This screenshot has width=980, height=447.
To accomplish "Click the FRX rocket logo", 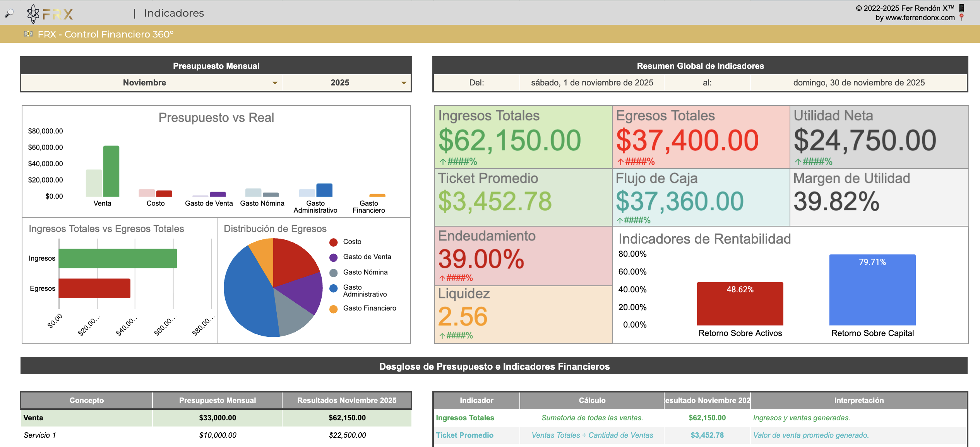I will pyautogui.click(x=33, y=14).
